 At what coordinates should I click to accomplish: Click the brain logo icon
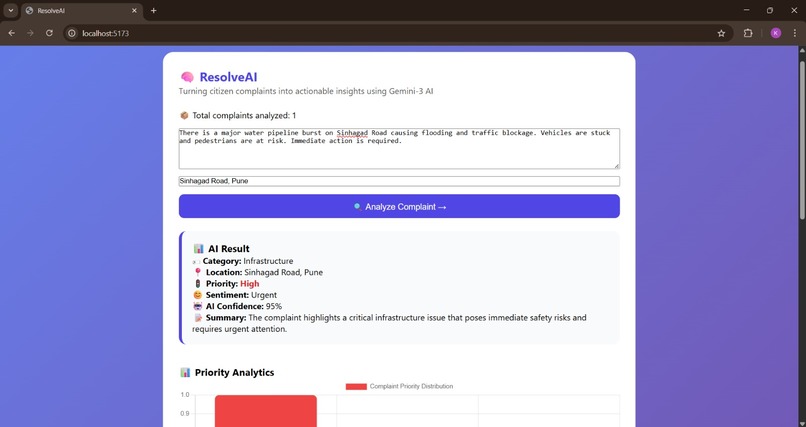(x=187, y=77)
